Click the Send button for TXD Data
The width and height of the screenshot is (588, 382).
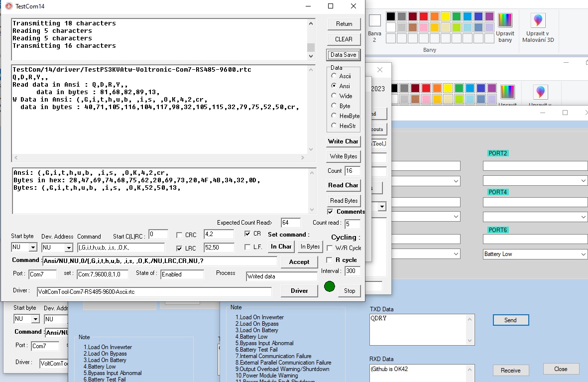click(510, 320)
